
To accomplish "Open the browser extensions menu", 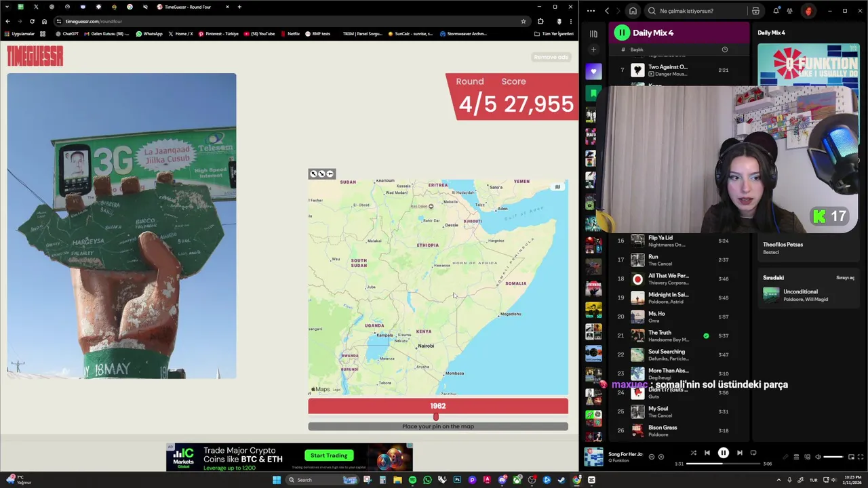I will pos(540,21).
